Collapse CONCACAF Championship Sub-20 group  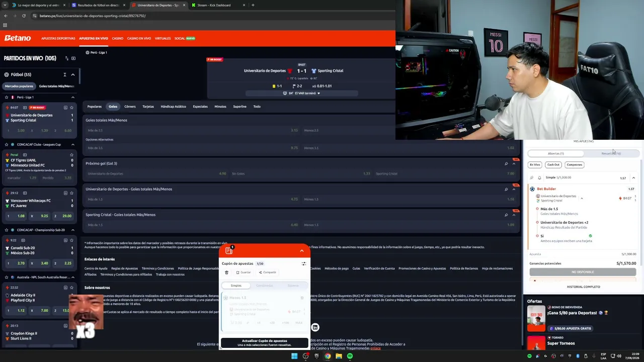click(72, 230)
